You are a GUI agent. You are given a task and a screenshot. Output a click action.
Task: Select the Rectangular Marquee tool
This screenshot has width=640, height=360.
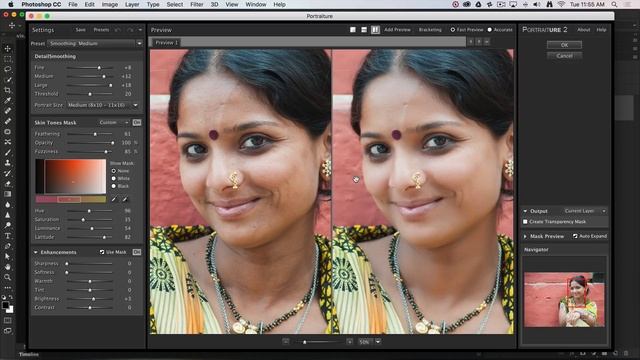[x=8, y=59]
